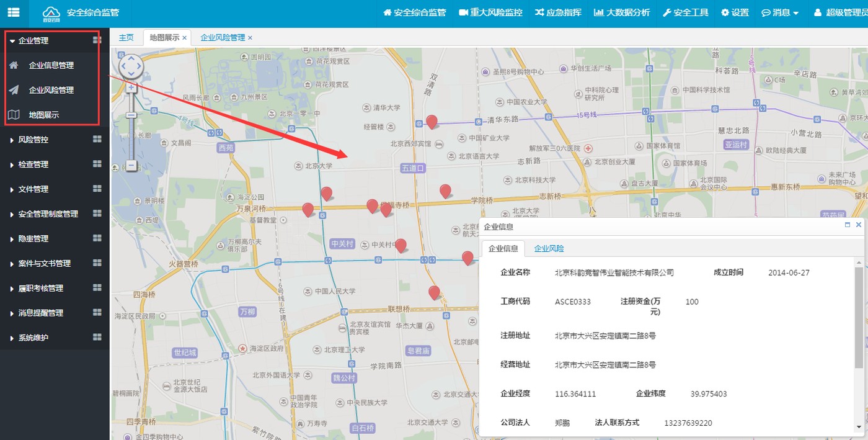Open 安全工具 in the top navigation
Screen dimensions: 868x440
click(686, 12)
